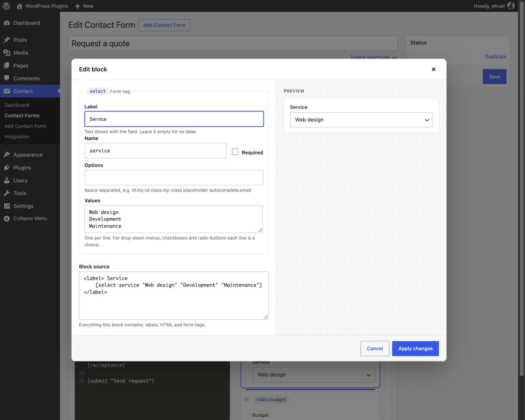Image resolution: width=525 pixels, height=420 pixels.
Task: Expand the Toggle shortcode chevron
Action: point(394,58)
